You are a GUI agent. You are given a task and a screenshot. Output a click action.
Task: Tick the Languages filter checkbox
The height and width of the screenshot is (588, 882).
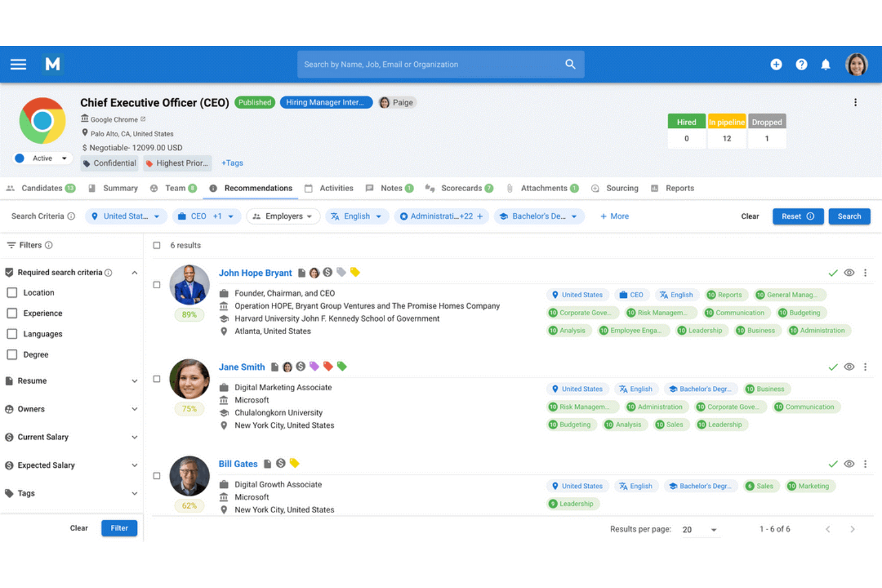click(12, 334)
